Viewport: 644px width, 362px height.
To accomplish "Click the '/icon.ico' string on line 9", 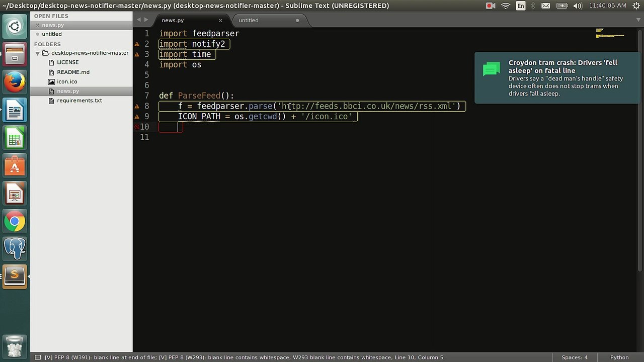I will [x=326, y=117].
